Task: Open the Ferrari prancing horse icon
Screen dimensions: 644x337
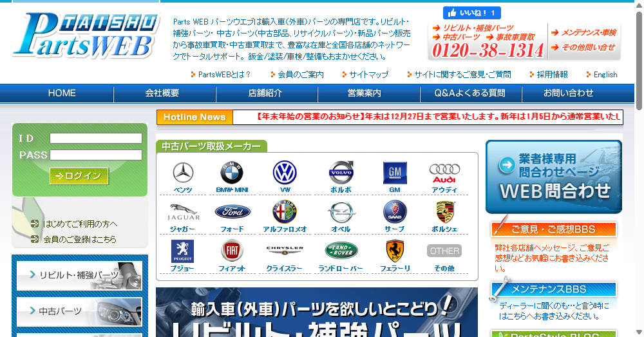Action: (395, 251)
